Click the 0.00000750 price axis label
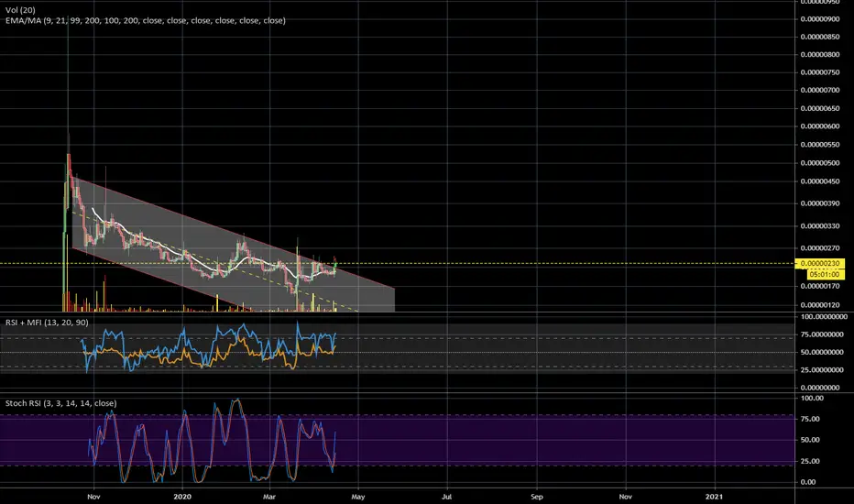 point(820,72)
